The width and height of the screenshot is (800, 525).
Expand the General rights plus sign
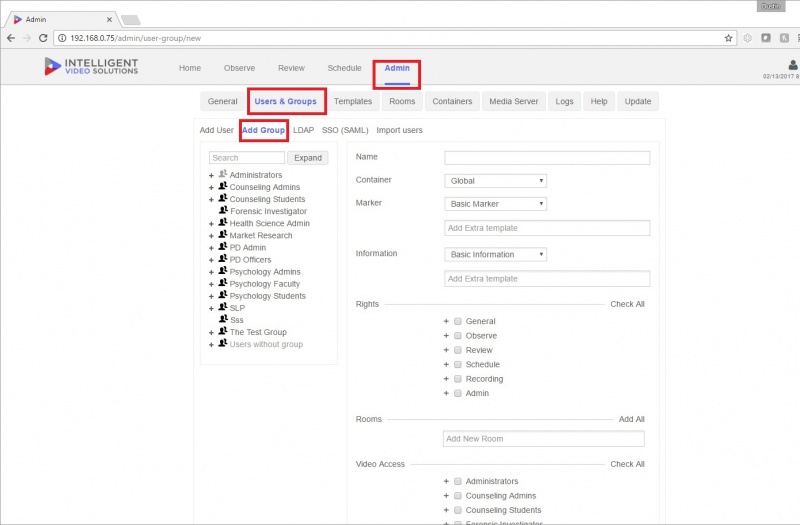coord(446,321)
